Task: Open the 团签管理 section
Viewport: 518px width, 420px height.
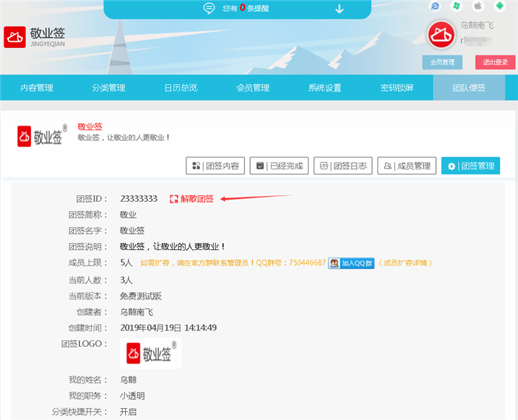Action: pos(471,166)
